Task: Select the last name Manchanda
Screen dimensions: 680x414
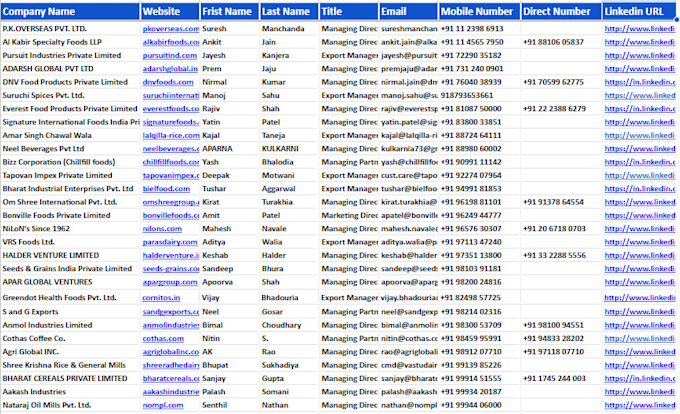Action: 283,29
